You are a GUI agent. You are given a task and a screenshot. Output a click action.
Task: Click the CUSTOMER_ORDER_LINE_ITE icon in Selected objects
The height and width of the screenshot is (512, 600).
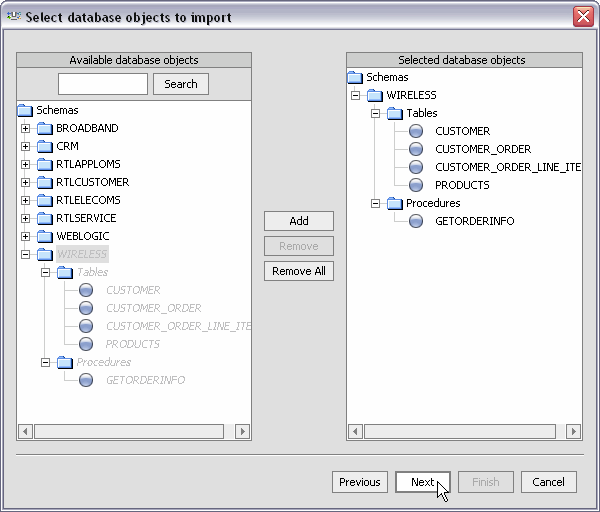pos(416,167)
